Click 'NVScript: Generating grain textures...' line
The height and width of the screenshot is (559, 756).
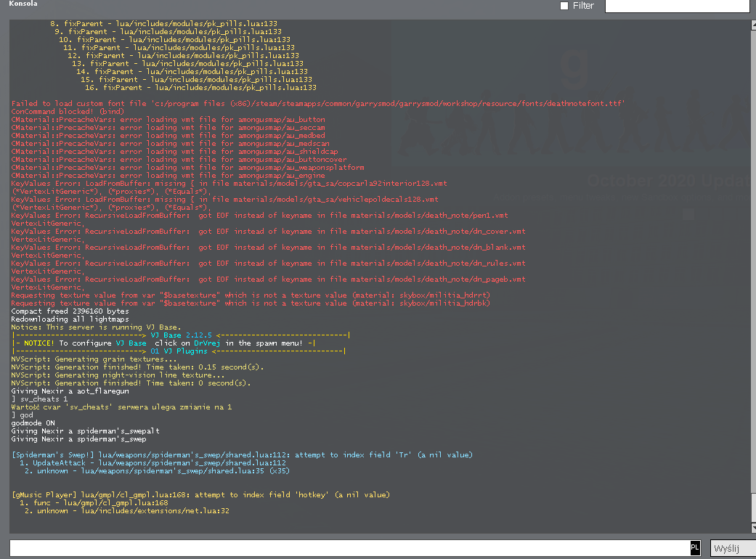pyautogui.click(x=94, y=359)
